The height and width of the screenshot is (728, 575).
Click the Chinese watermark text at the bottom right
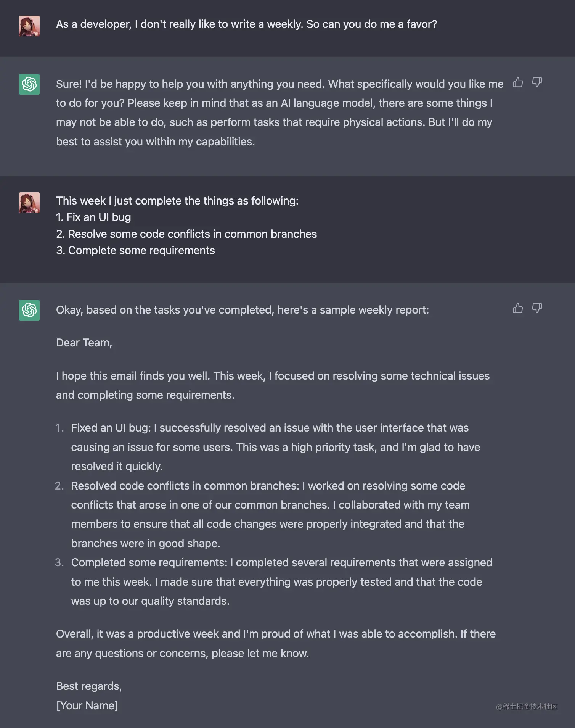pos(527,707)
